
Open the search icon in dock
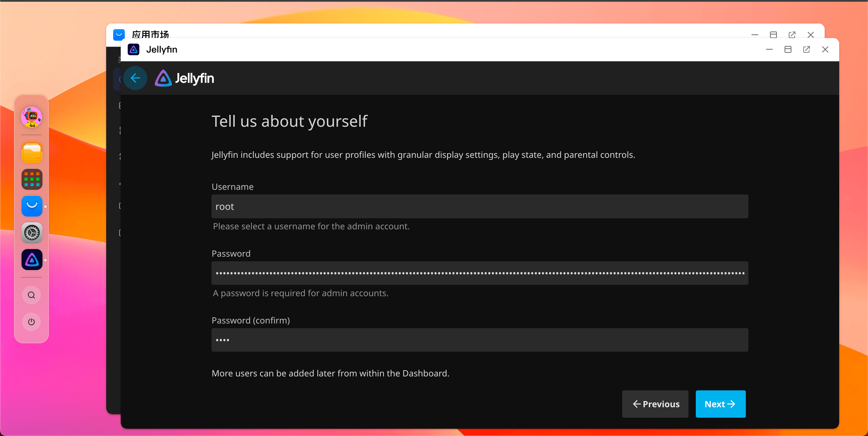pyautogui.click(x=31, y=295)
